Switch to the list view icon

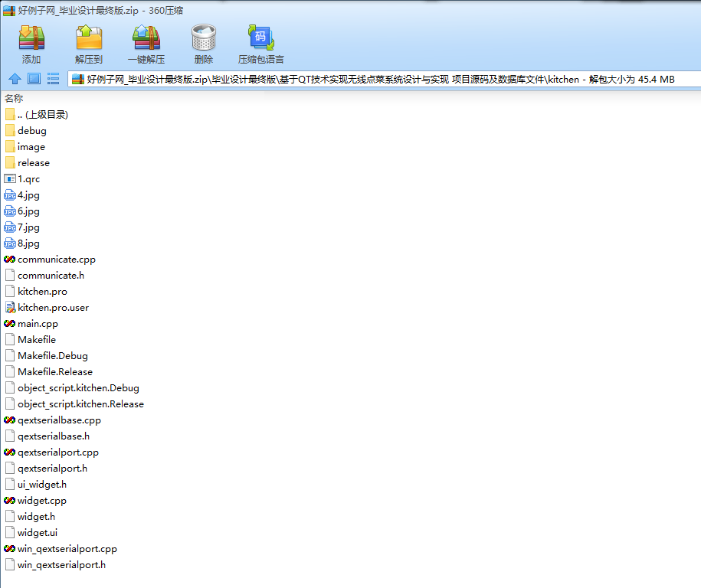tap(53, 79)
